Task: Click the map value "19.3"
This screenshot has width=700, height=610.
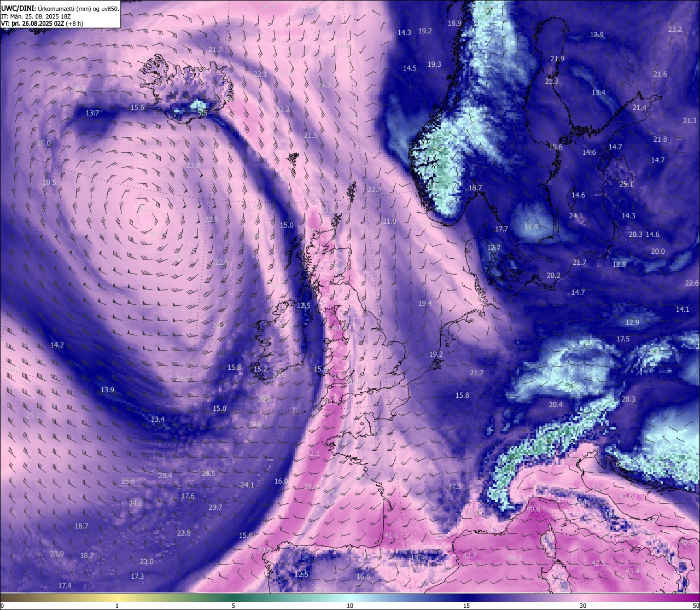Action: click(x=434, y=64)
